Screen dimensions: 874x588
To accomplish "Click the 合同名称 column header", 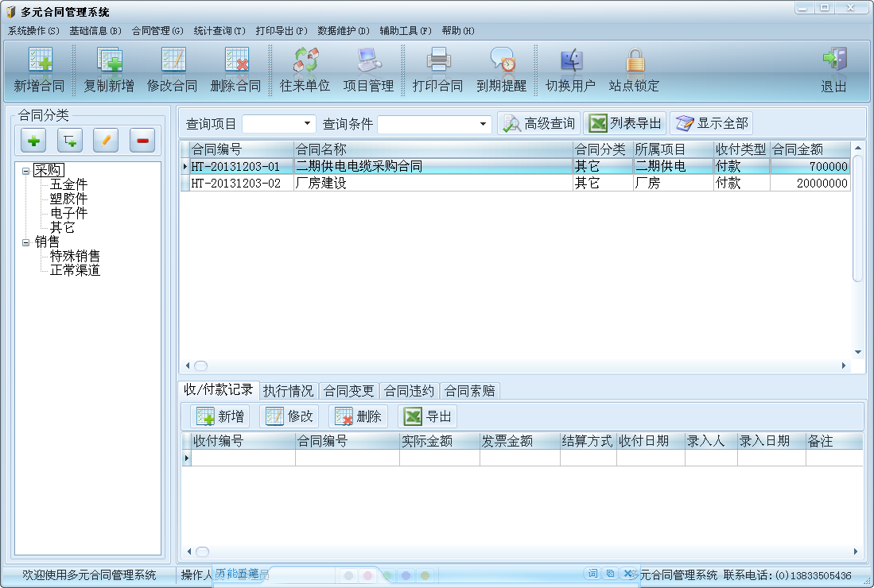I will point(433,149).
